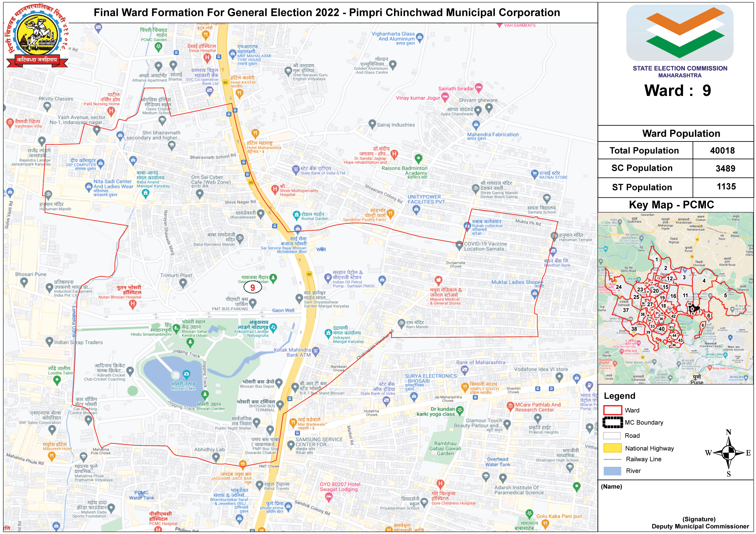Viewport: 756px width, 534px height.
Task: Click the State Election Commission logo
Action: click(x=680, y=33)
